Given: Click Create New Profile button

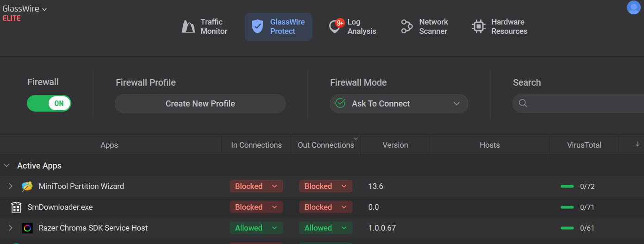Looking at the screenshot, I should pos(200,104).
